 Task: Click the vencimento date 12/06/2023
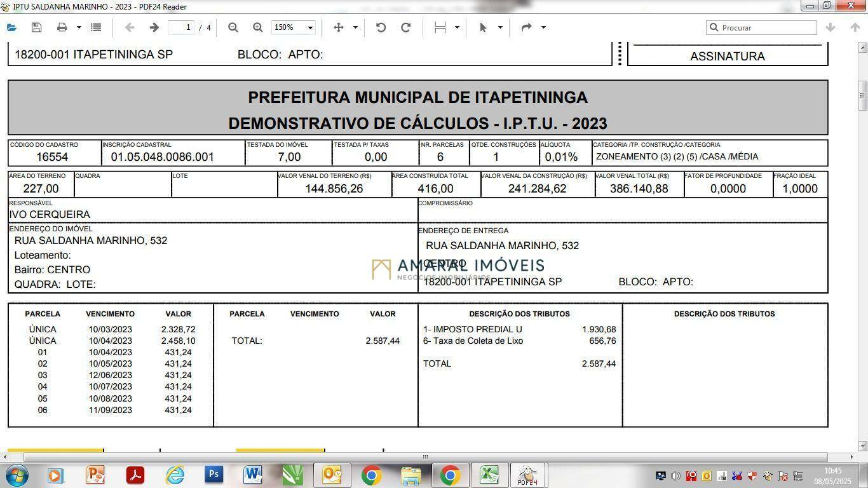click(111, 375)
